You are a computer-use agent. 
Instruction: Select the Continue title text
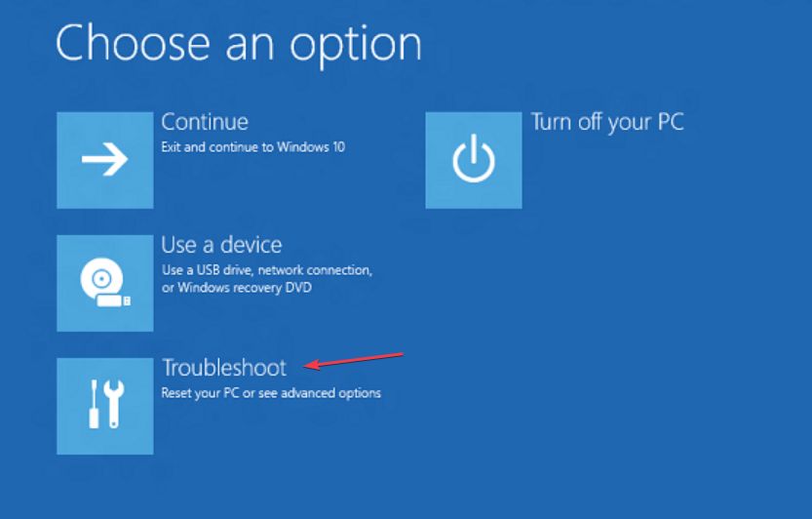pyautogui.click(x=205, y=122)
